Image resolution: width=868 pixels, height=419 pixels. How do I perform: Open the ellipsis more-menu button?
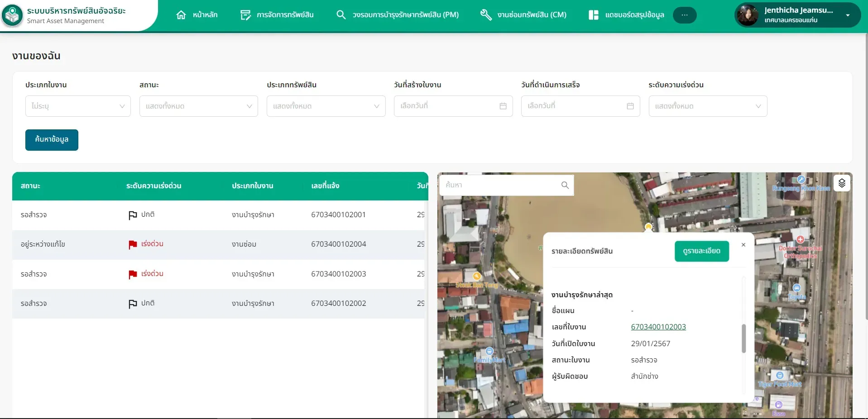tap(685, 15)
